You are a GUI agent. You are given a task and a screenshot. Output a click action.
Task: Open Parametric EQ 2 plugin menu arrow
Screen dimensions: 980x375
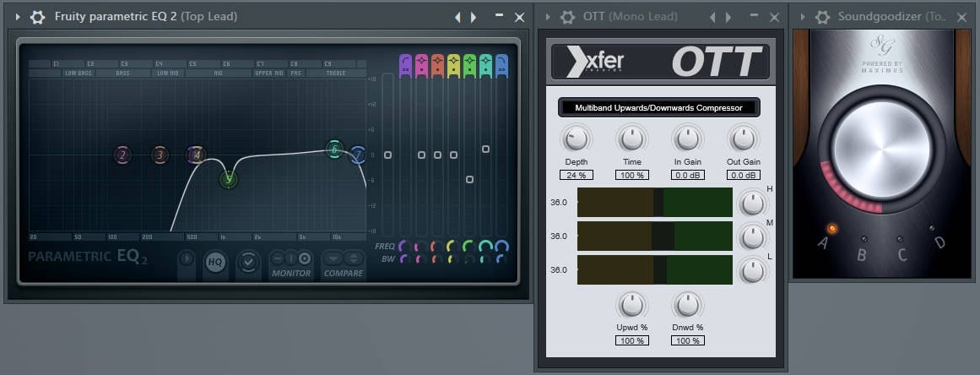coord(18,17)
